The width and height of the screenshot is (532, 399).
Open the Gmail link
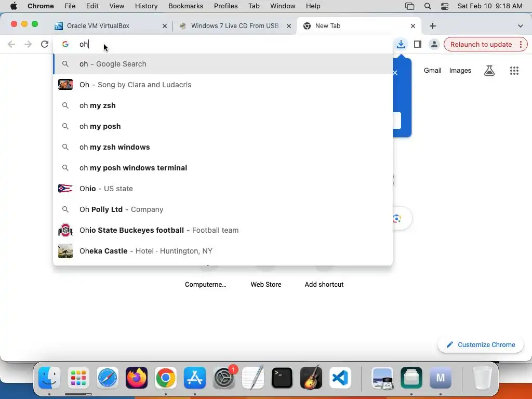point(432,71)
